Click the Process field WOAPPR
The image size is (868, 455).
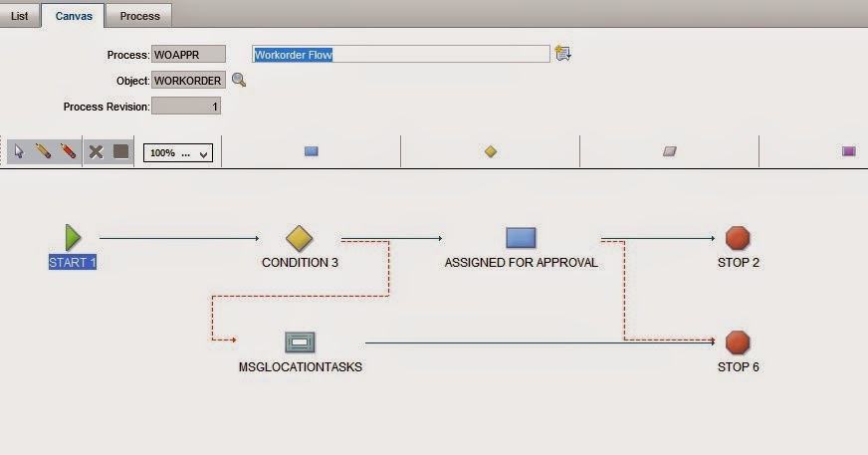pos(188,54)
